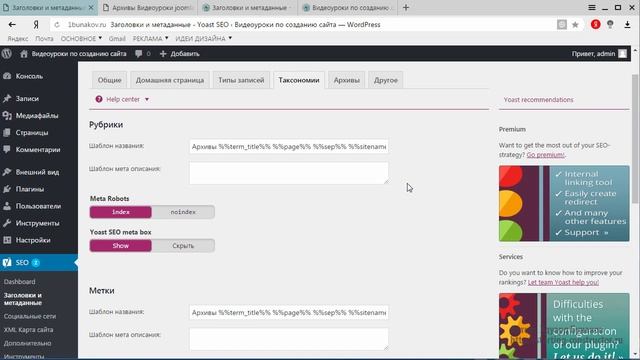Screen dimensions: 640x360
Task: Click the Help center question icon
Action: 99,99
